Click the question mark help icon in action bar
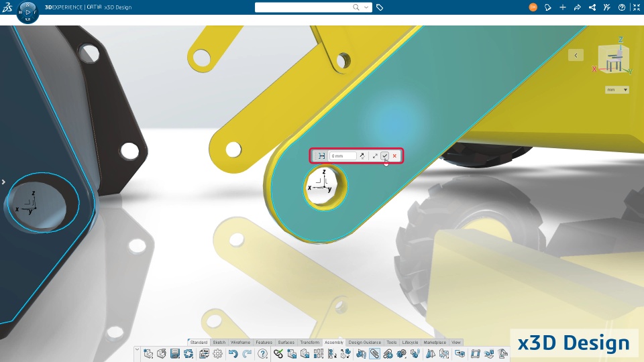Screen dimensions: 644x362 [262, 354]
